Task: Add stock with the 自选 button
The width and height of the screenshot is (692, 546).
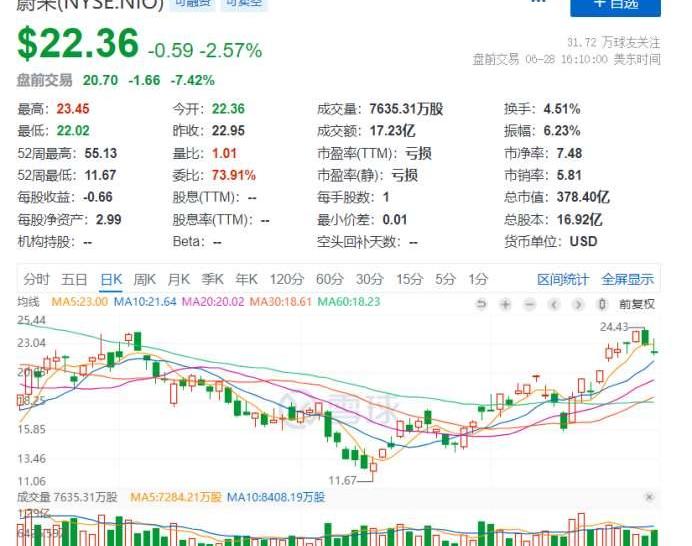Action: point(615,6)
